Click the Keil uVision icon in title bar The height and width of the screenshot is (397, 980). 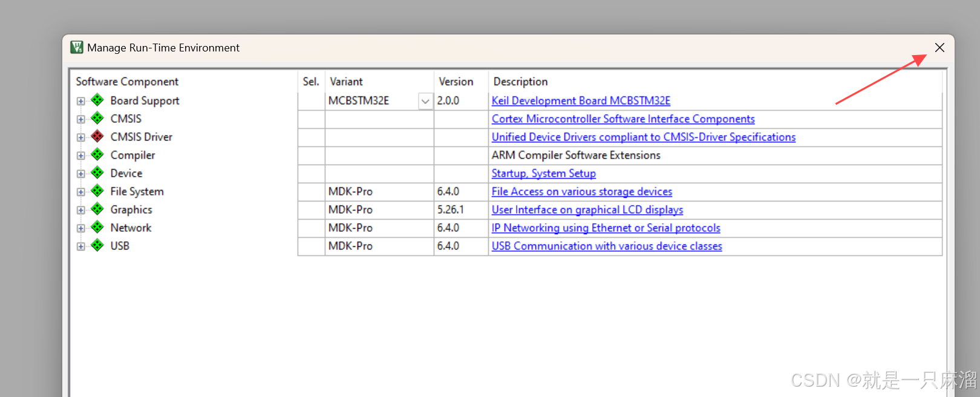[x=77, y=47]
